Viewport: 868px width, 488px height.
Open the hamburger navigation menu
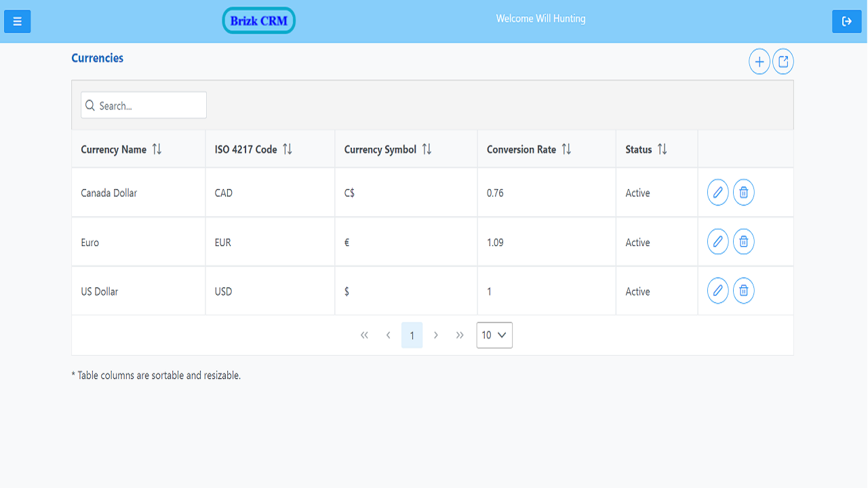tap(17, 21)
